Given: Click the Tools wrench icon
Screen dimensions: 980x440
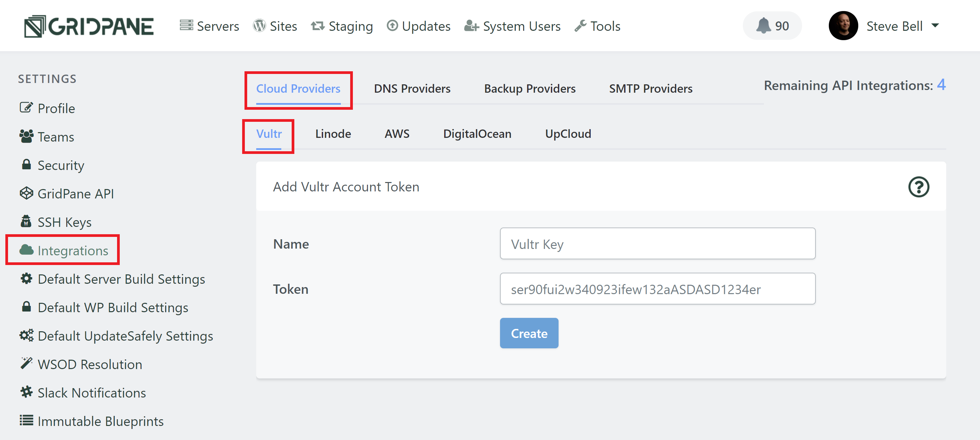Looking at the screenshot, I should pyautogui.click(x=580, y=25).
